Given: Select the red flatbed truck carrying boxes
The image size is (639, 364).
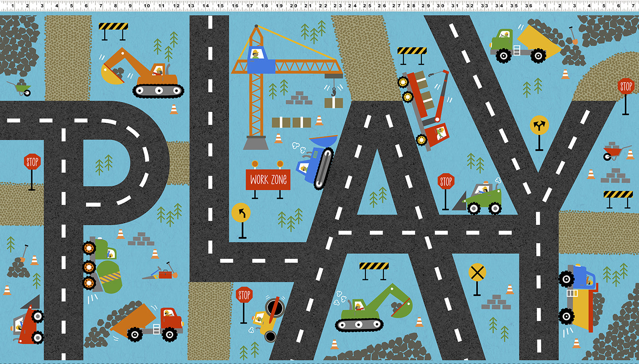Looking at the screenshot, I should [424, 107].
